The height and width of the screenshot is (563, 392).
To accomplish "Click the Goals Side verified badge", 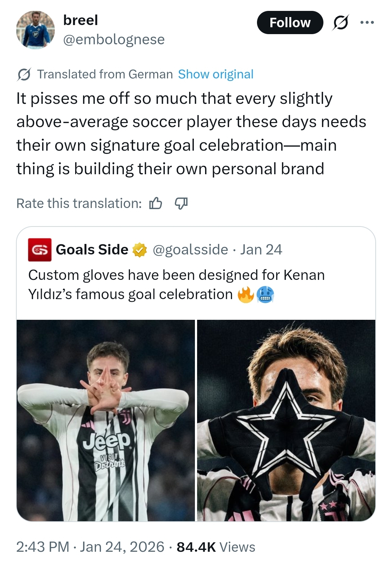I will click(x=140, y=250).
